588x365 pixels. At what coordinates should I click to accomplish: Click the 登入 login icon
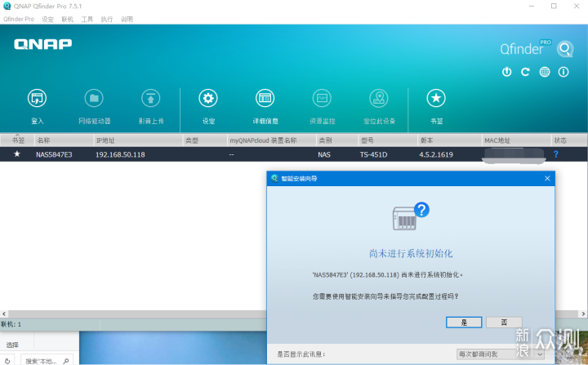point(37,98)
